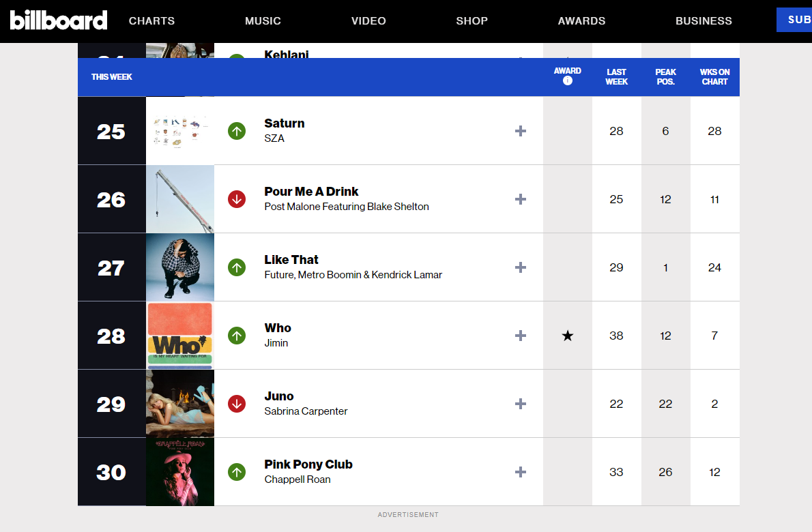This screenshot has height=532, width=812.
Task: Open Saturn album cover thumbnail
Action: tap(180, 131)
